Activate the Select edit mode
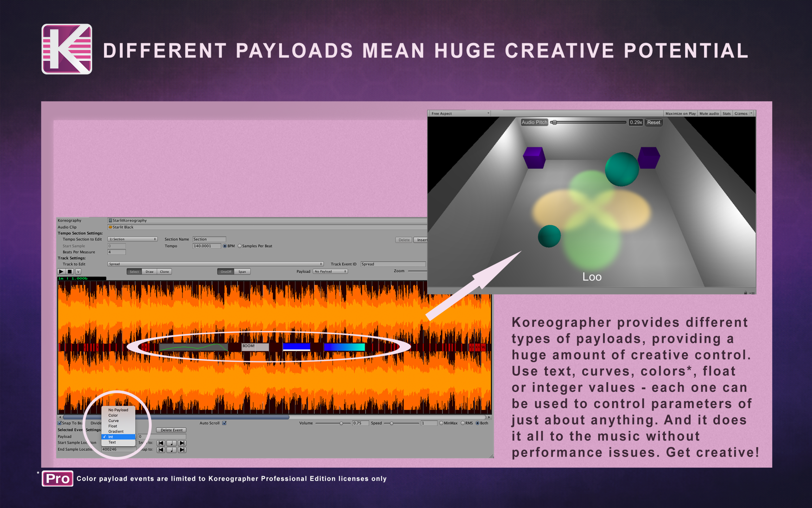 [x=134, y=271]
